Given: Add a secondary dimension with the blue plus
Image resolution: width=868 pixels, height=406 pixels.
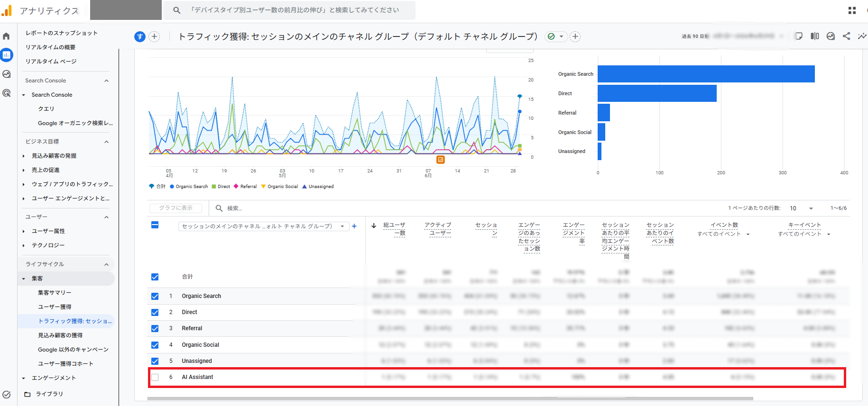Looking at the screenshot, I should tap(354, 226).
